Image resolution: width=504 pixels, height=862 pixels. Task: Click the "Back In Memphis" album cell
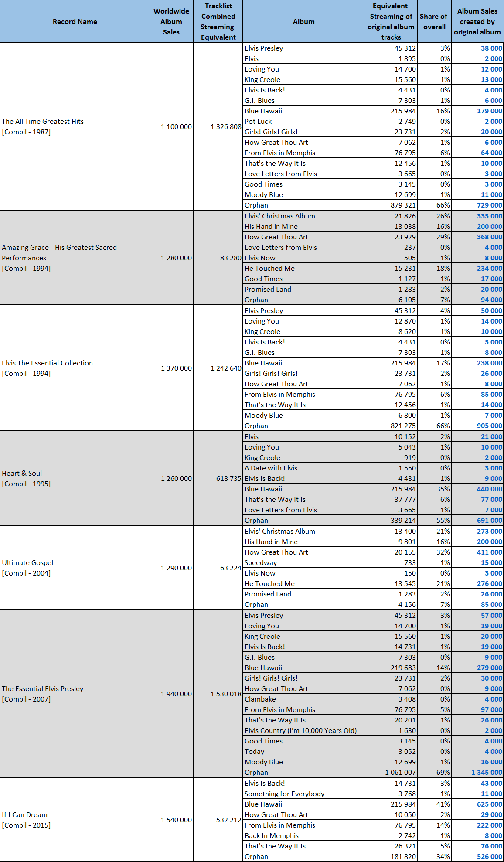304,835
